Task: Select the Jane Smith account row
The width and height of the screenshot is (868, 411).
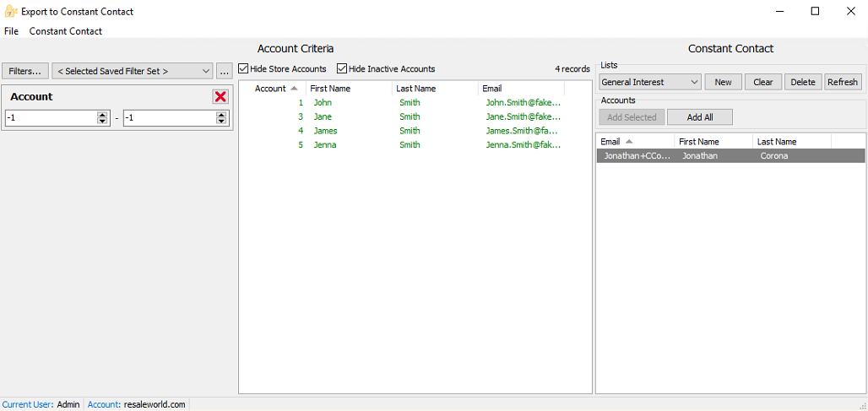Action: click(x=415, y=116)
